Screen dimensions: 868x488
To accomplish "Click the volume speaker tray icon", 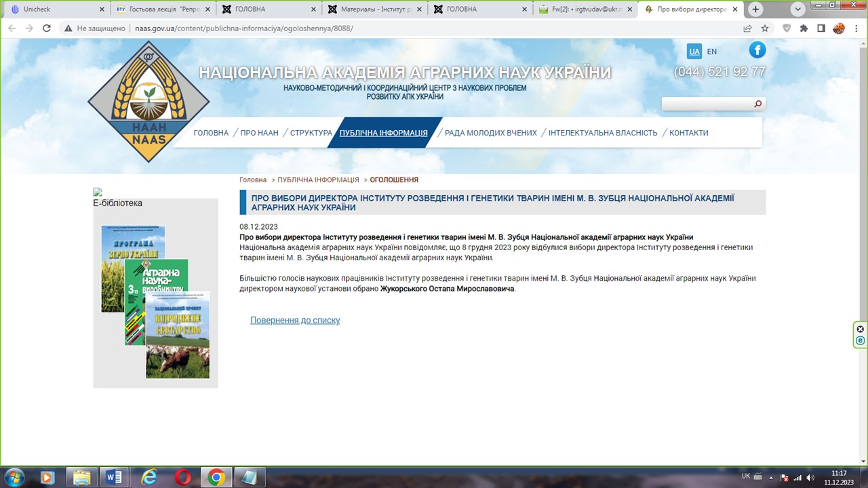I will [810, 477].
